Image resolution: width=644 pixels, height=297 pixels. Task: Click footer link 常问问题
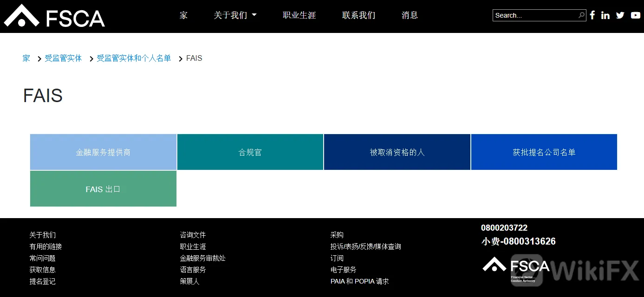(x=43, y=258)
